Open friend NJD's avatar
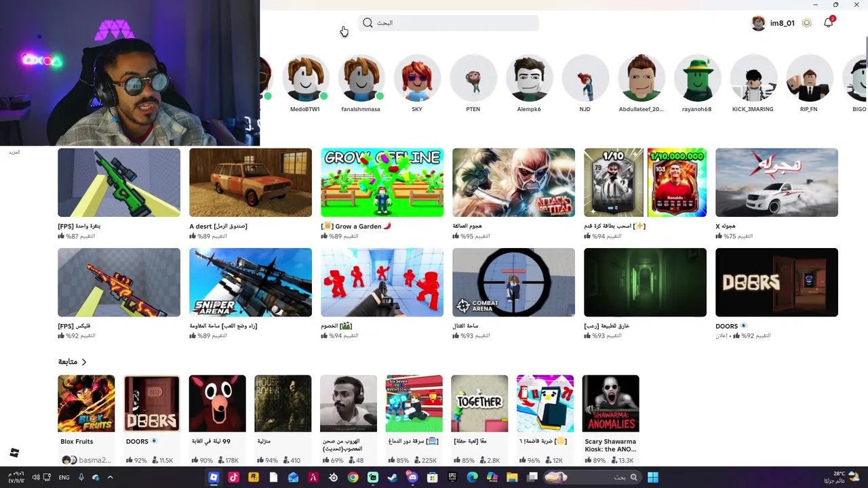The width and height of the screenshot is (868, 488). coord(585,78)
